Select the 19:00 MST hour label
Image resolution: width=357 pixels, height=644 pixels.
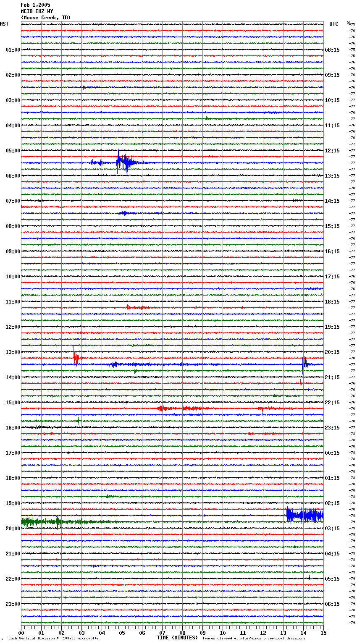[13, 503]
